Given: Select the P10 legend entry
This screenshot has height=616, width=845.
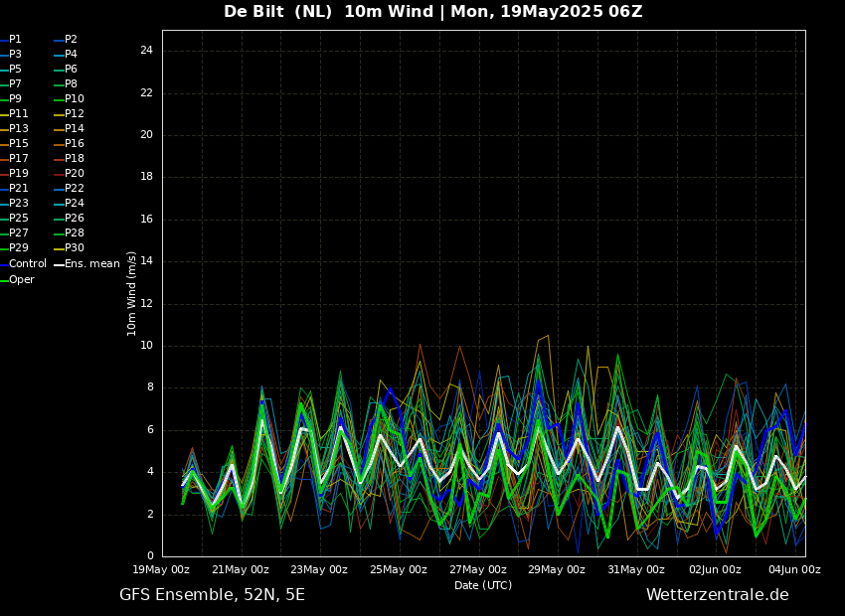Looking at the screenshot, I should 75,99.
